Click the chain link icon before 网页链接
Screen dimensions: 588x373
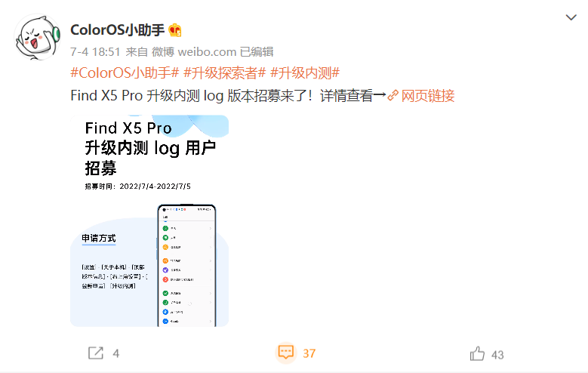tap(393, 95)
